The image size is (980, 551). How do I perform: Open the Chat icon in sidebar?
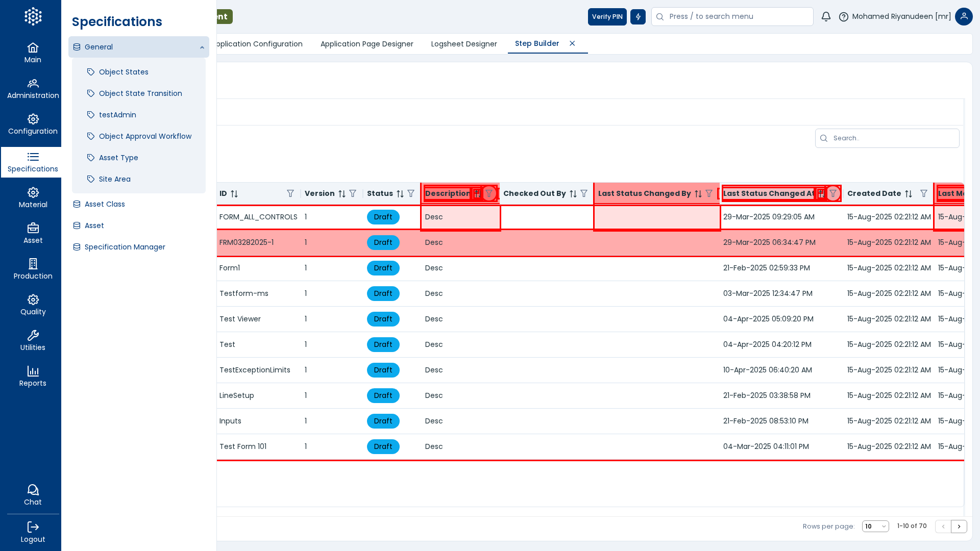click(33, 494)
